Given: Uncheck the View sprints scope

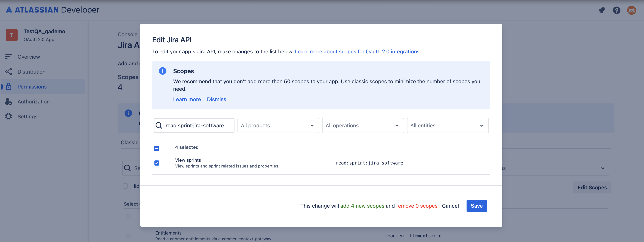Looking at the screenshot, I should (157, 163).
